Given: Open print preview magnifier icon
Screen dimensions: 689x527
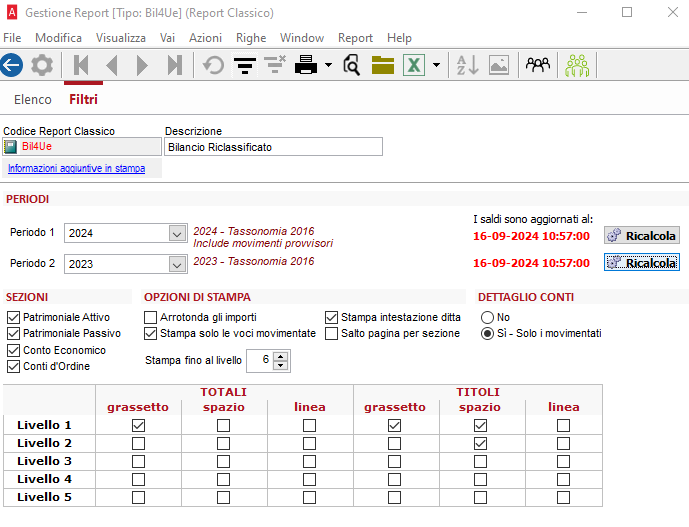Looking at the screenshot, I should pos(352,65).
